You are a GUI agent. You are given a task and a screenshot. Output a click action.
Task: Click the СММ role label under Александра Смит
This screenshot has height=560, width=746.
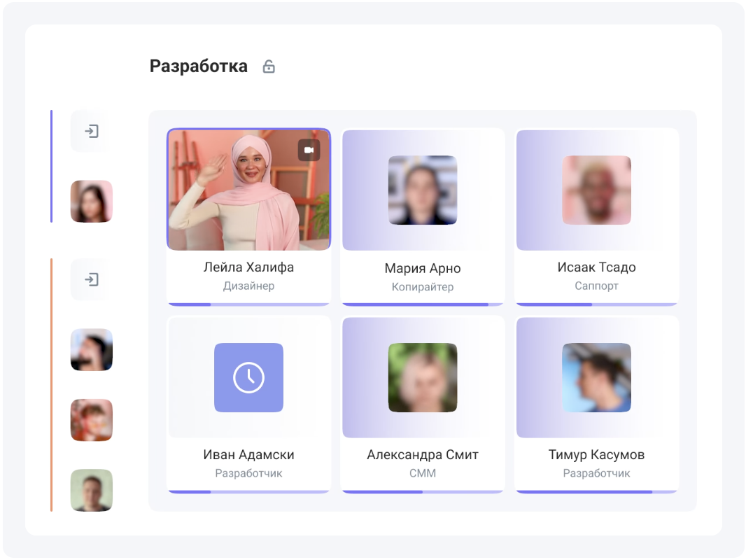point(423,474)
